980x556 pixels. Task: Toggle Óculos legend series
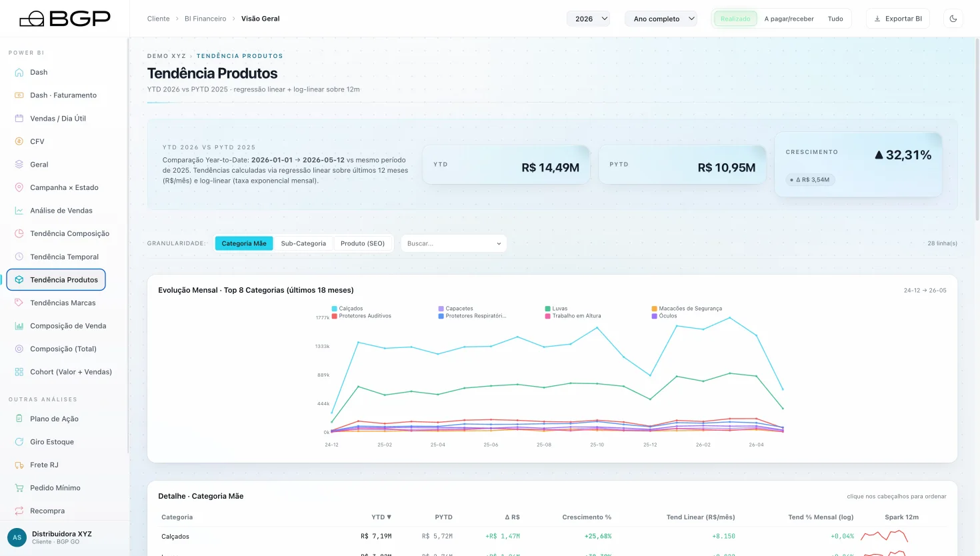664,316
